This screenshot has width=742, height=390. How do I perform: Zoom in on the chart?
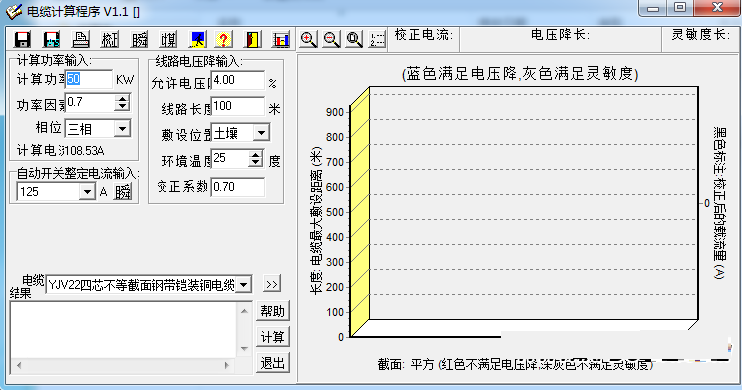coord(309,39)
